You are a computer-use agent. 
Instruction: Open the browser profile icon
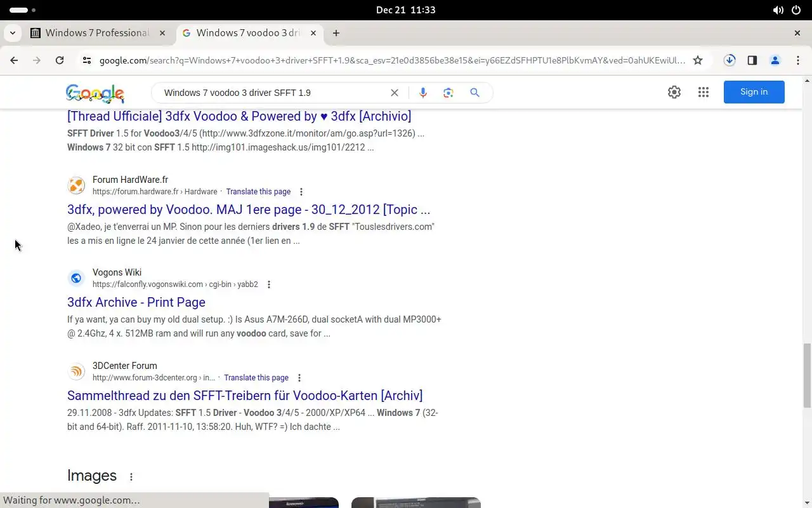[775, 60]
